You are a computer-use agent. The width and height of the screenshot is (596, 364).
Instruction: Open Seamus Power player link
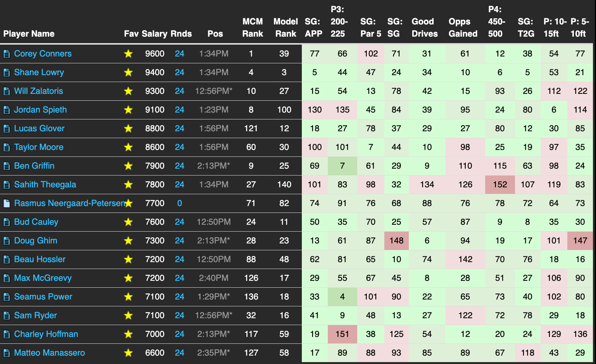click(x=43, y=297)
